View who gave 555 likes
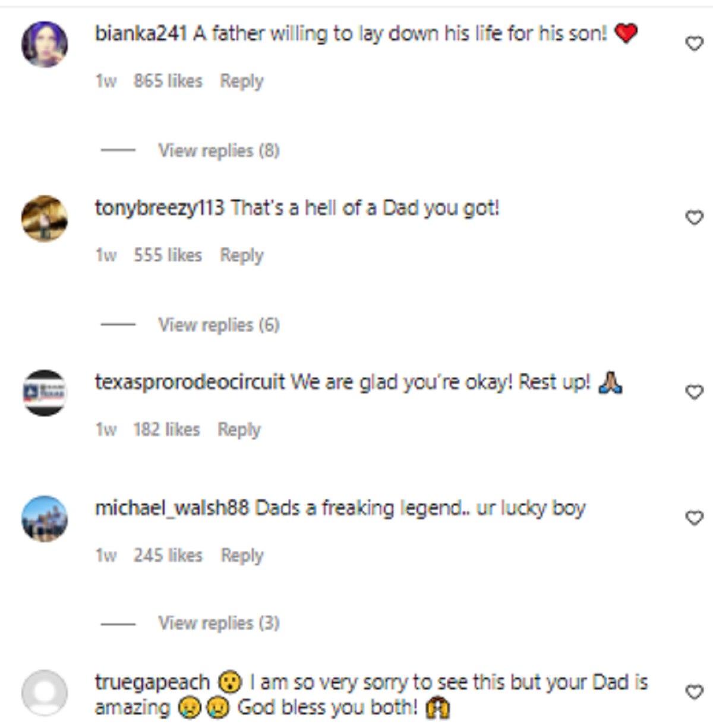Viewport: 713px width, 728px height. pyautogui.click(x=168, y=255)
